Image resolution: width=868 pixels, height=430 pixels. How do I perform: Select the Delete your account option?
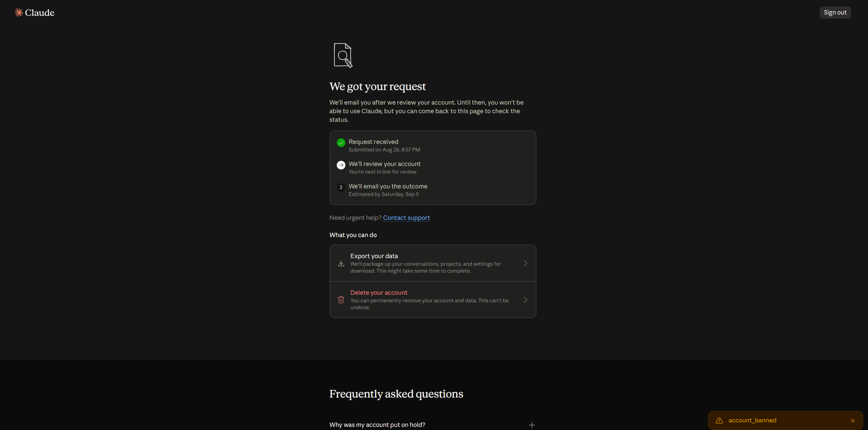(x=433, y=300)
